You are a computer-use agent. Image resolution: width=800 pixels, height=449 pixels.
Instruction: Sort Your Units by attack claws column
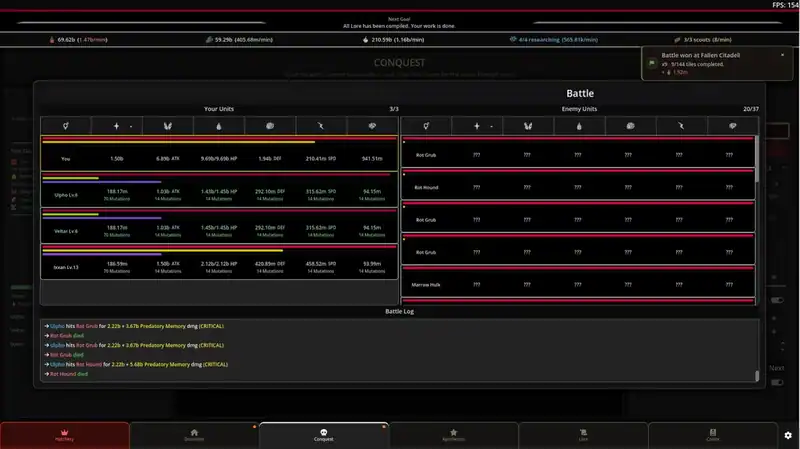pos(168,126)
